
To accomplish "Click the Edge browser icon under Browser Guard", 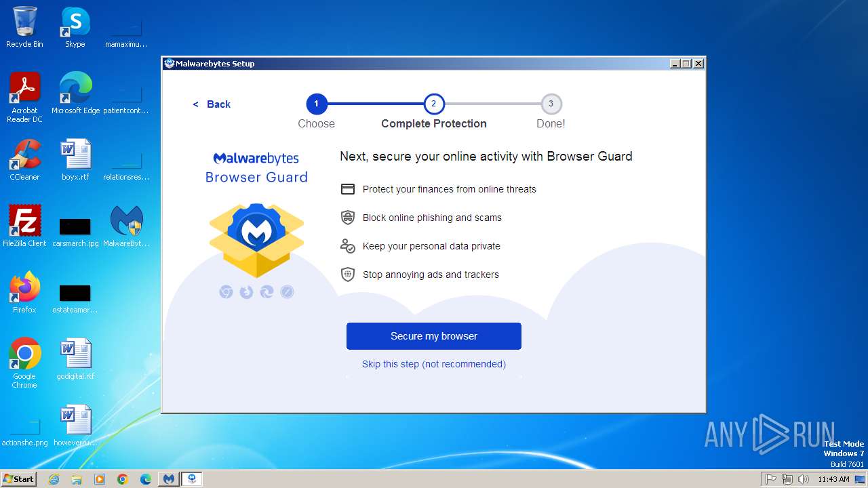I will 267,292.
